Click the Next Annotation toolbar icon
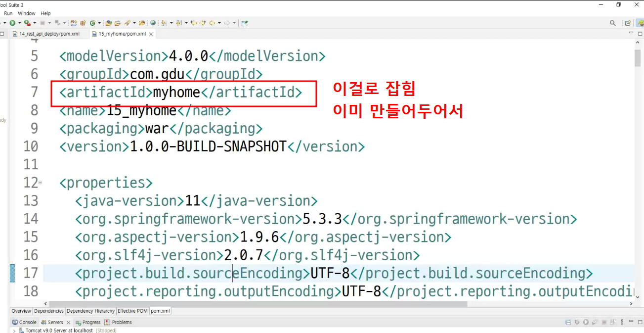644x333 pixels. click(x=164, y=23)
